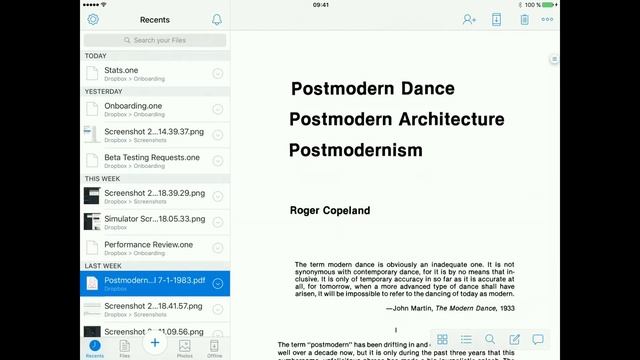Delete file with trash icon

[524, 19]
